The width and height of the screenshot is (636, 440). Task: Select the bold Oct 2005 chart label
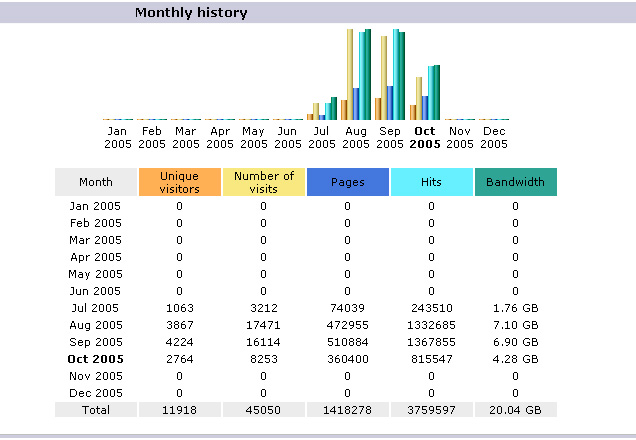(x=425, y=137)
